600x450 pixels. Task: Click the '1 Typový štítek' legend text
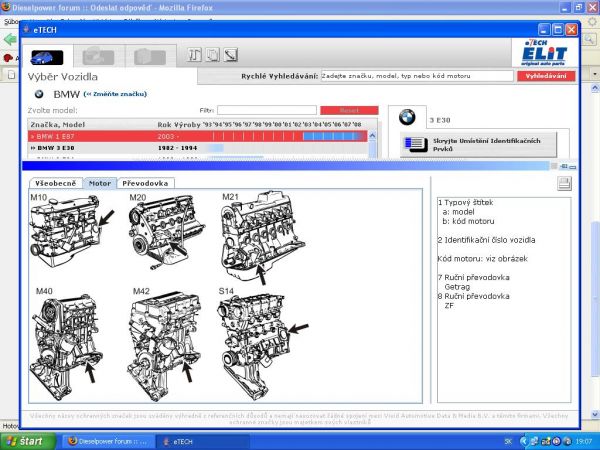coord(466,202)
